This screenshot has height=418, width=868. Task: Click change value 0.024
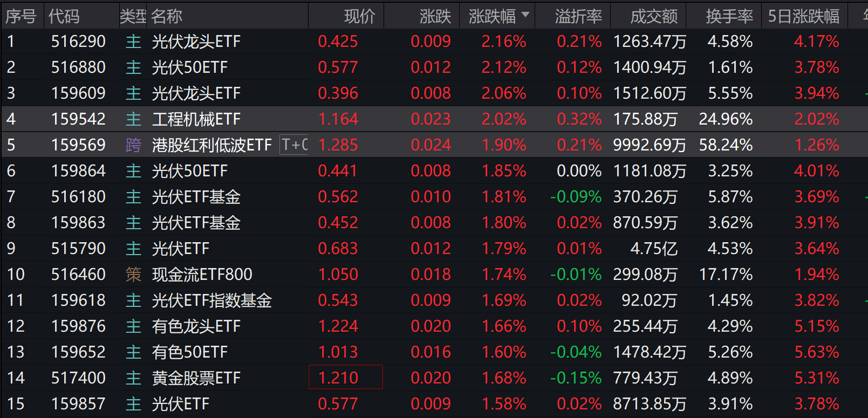430,145
